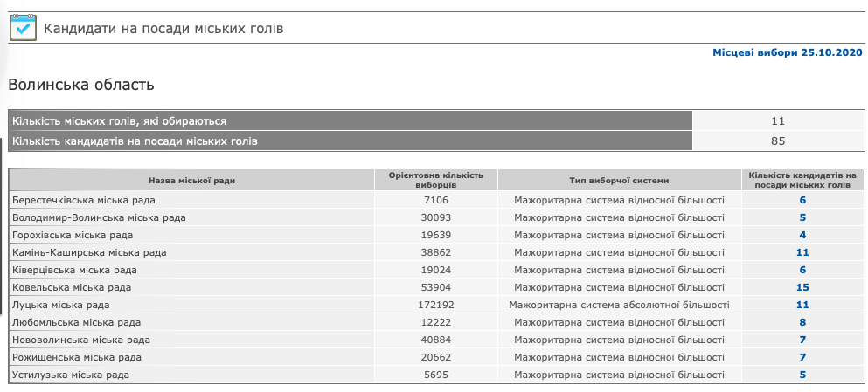Click the Волинська область heading
868x392 pixels.
pos(81,85)
